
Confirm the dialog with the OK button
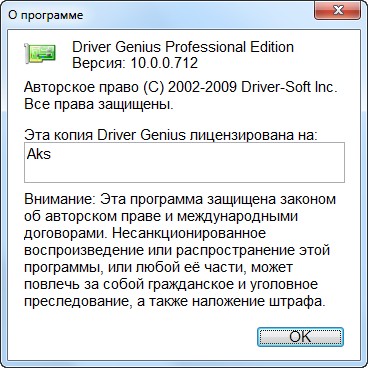pos(300,337)
